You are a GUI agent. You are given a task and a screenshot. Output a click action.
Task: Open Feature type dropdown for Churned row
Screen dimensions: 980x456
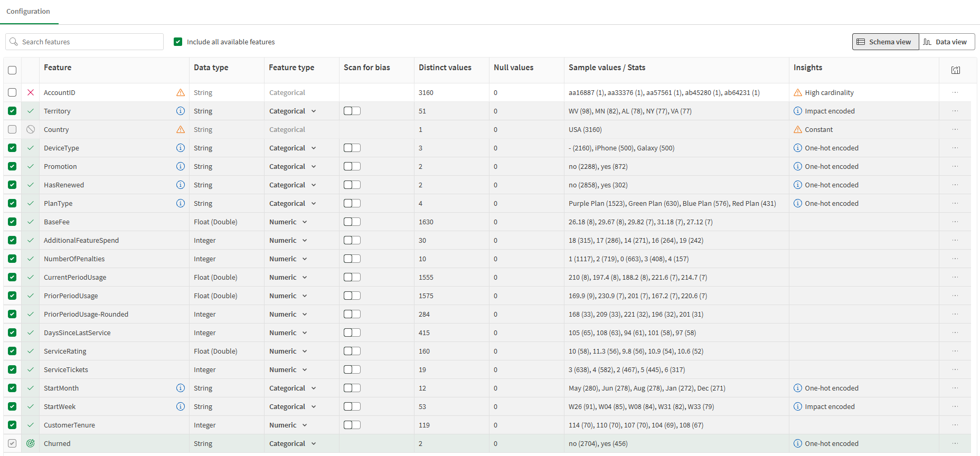pos(293,443)
